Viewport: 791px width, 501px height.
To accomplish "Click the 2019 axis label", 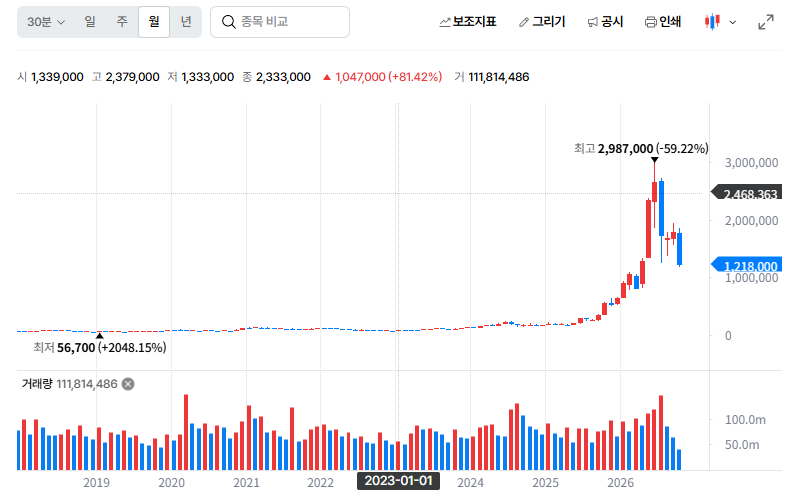I will [x=96, y=483].
